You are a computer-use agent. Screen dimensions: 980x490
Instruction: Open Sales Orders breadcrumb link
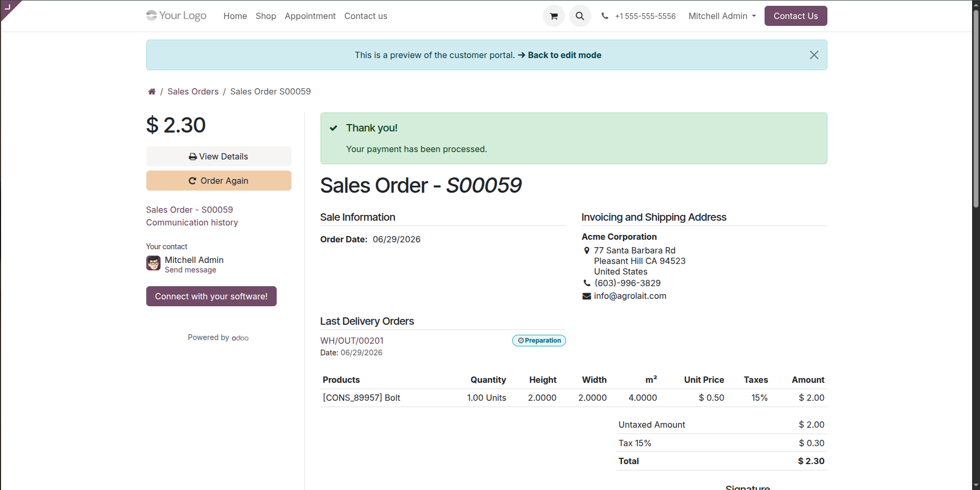(193, 91)
